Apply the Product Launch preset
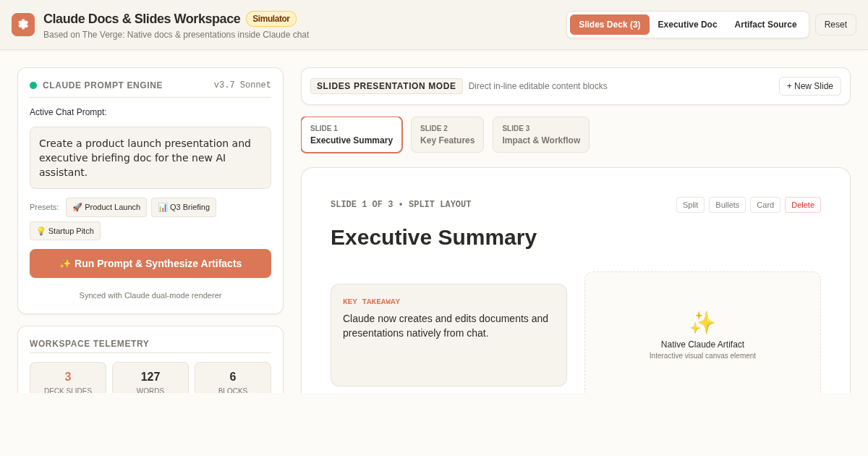The image size is (868, 456). coord(106,207)
